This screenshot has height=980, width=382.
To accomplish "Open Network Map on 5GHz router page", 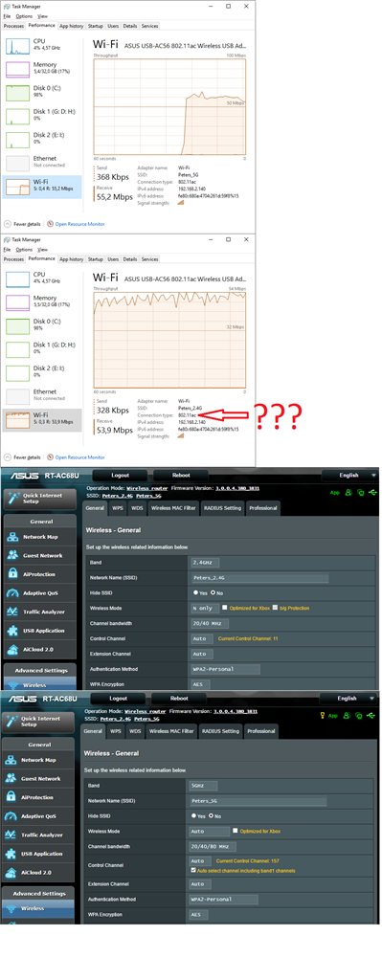I will click(37, 760).
